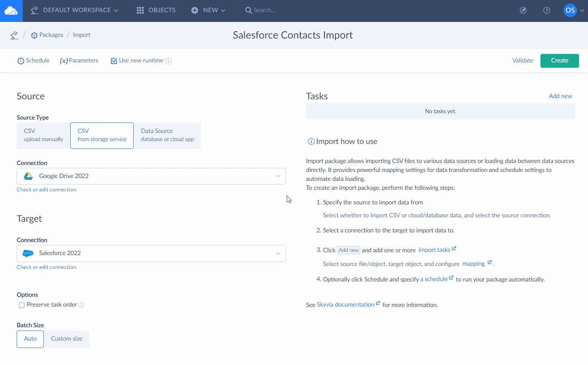Click Preserve task order info icon
Screen dimensions: 588x365
click(81, 305)
